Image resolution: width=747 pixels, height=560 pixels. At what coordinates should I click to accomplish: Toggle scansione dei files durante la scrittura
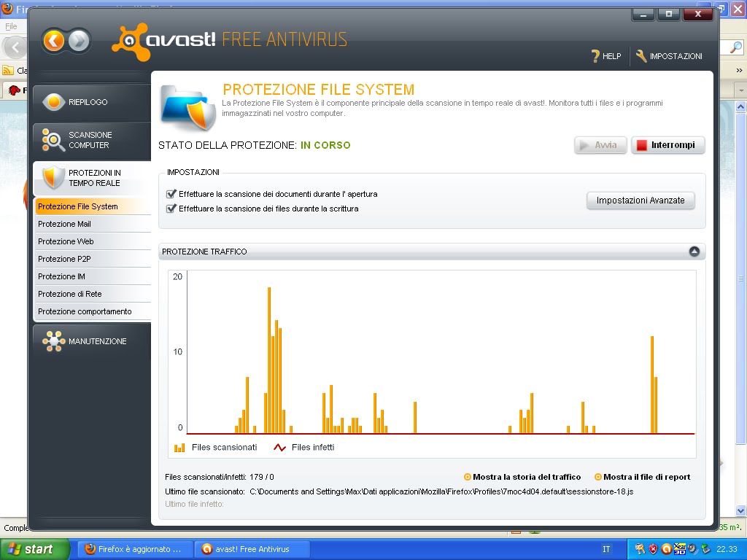(x=171, y=209)
